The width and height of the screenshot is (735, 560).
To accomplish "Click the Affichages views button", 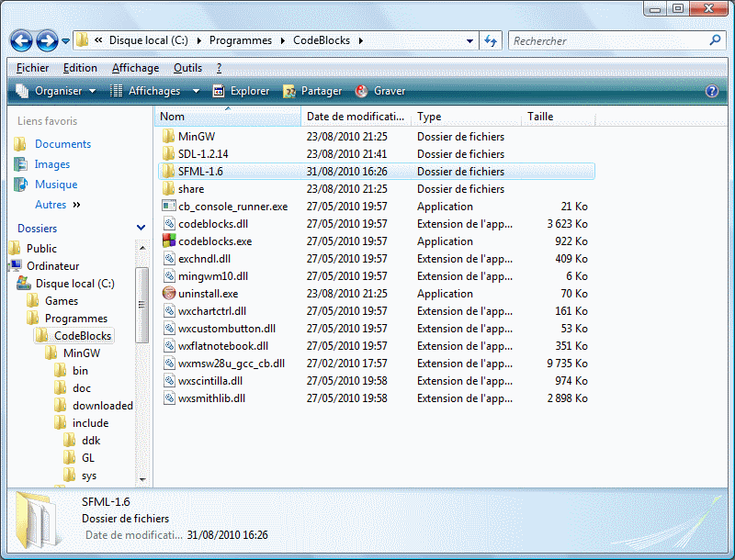I will [x=145, y=91].
